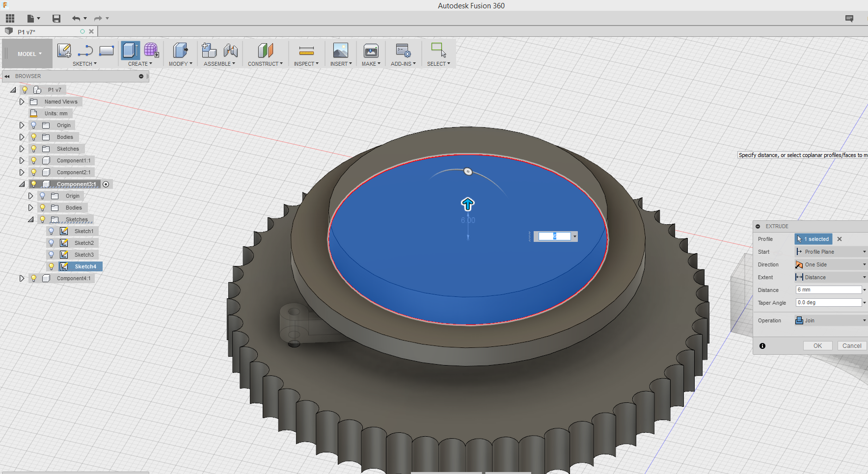Viewport: 868px width, 474px height.
Task: Toggle visibility bulb of Component4:1
Action: click(33, 278)
